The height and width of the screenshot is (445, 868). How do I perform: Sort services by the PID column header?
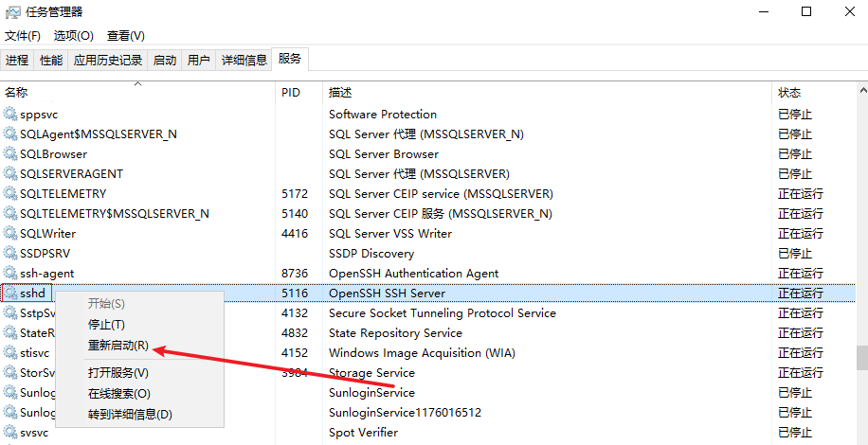(291, 93)
